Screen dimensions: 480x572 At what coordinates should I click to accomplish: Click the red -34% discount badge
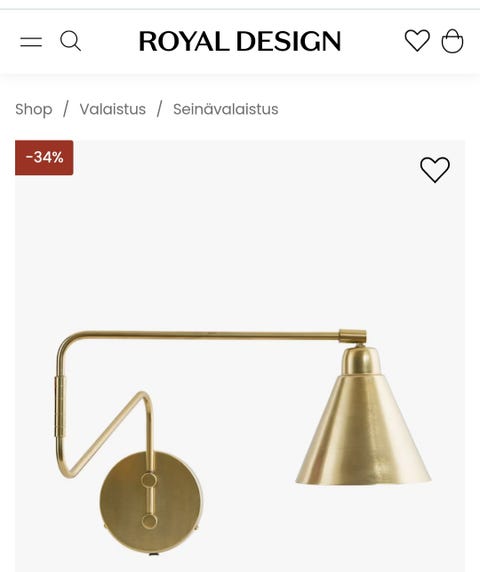coord(44,158)
